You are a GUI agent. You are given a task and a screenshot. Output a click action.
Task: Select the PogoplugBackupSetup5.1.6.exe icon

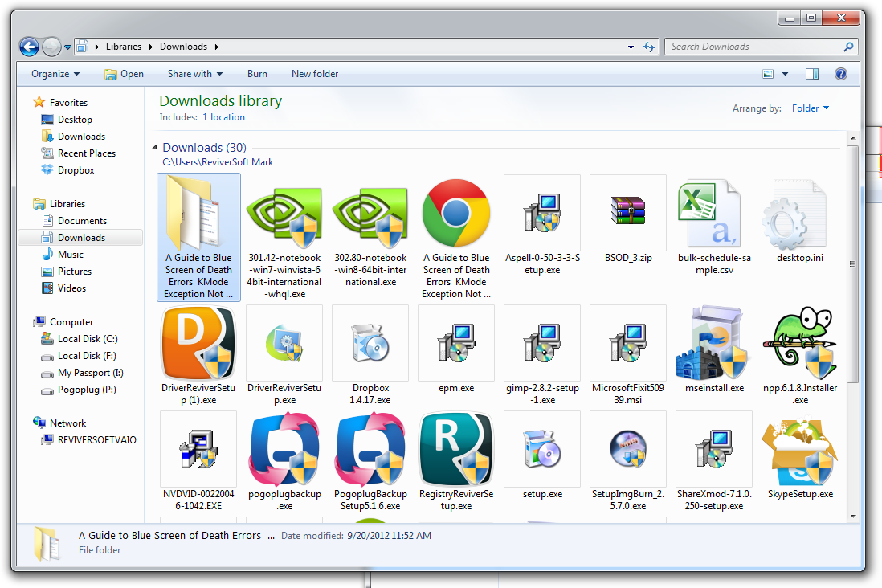click(x=370, y=449)
